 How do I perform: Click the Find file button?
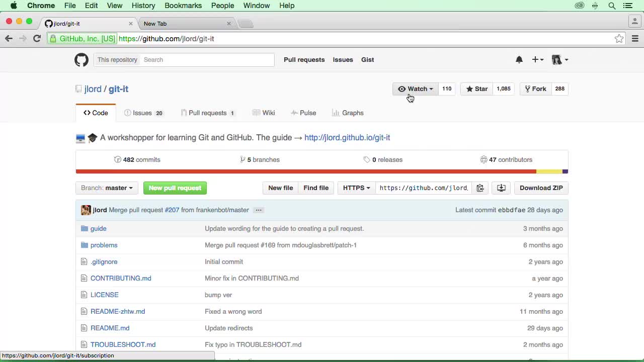click(316, 188)
